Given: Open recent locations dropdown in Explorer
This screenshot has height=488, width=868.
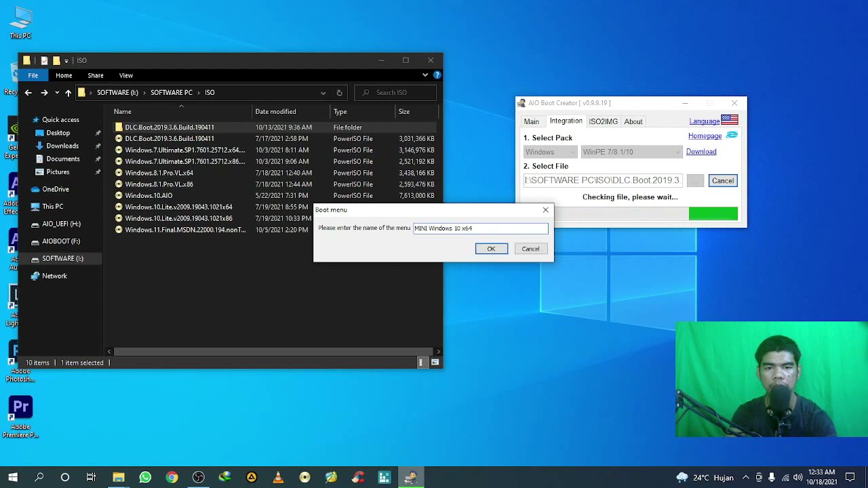Looking at the screenshot, I should coord(56,92).
